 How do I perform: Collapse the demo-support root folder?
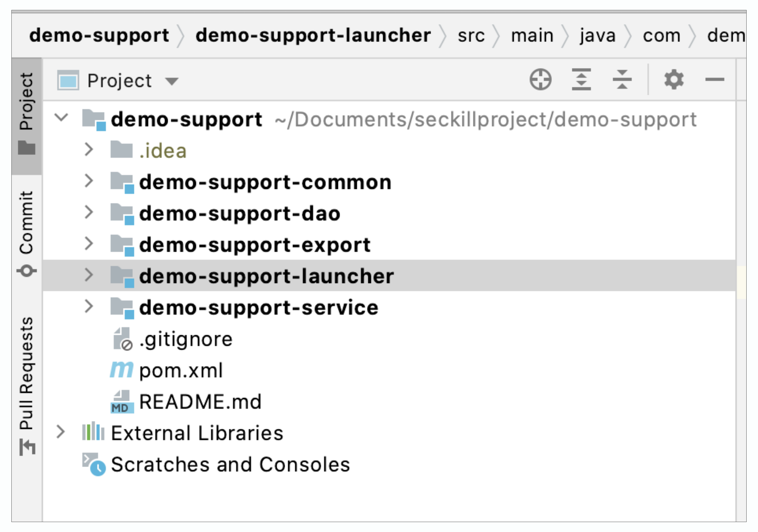61,118
